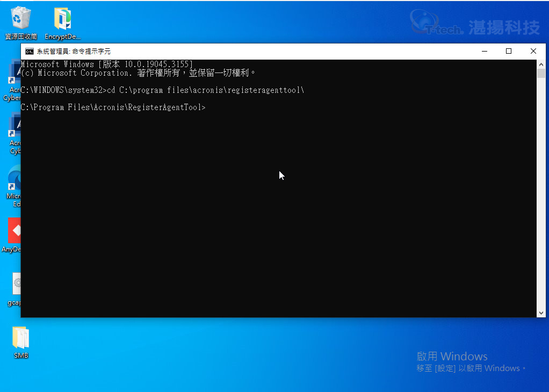The width and height of the screenshot is (549, 392).
Task: Maximize the Command Prompt window
Action: point(509,51)
